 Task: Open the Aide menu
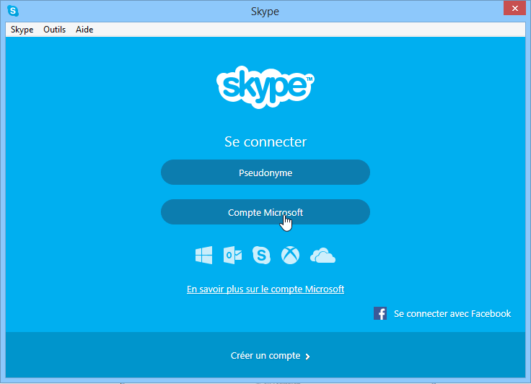point(84,30)
